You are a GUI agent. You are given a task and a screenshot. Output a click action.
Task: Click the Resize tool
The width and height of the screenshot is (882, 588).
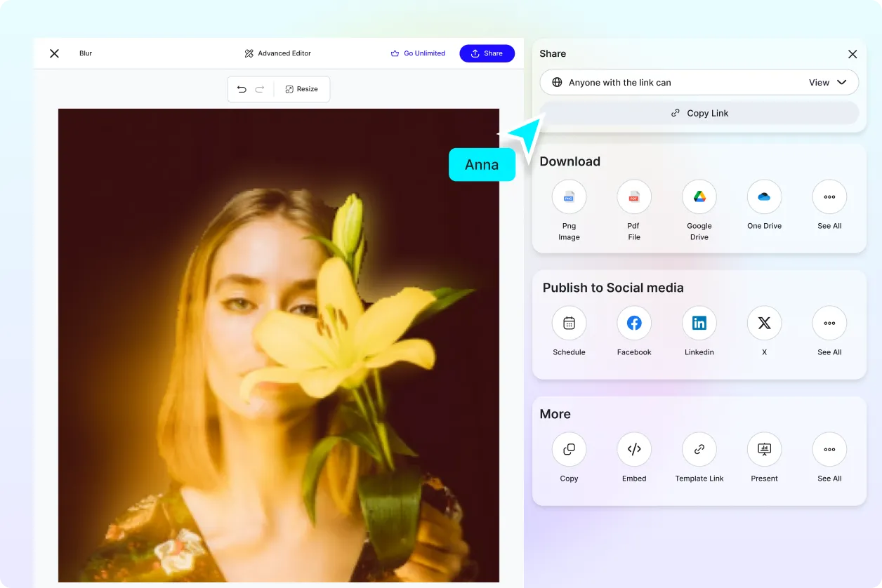pyautogui.click(x=301, y=89)
